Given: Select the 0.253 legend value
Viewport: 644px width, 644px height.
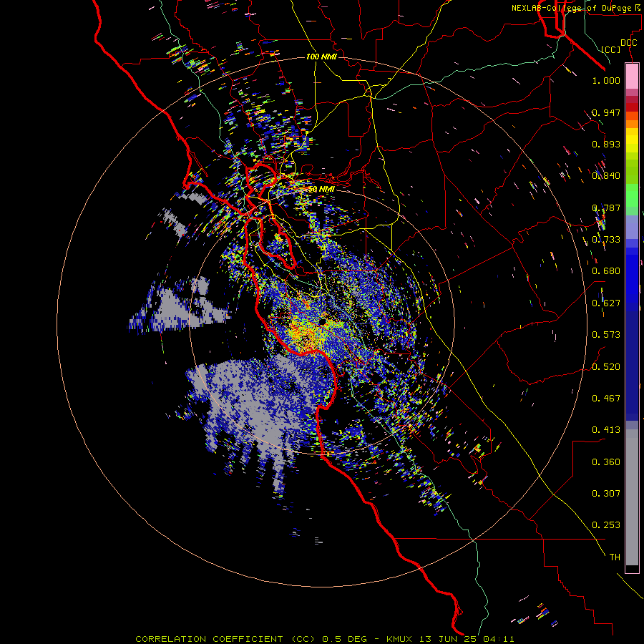Looking at the screenshot, I should pos(606,525).
